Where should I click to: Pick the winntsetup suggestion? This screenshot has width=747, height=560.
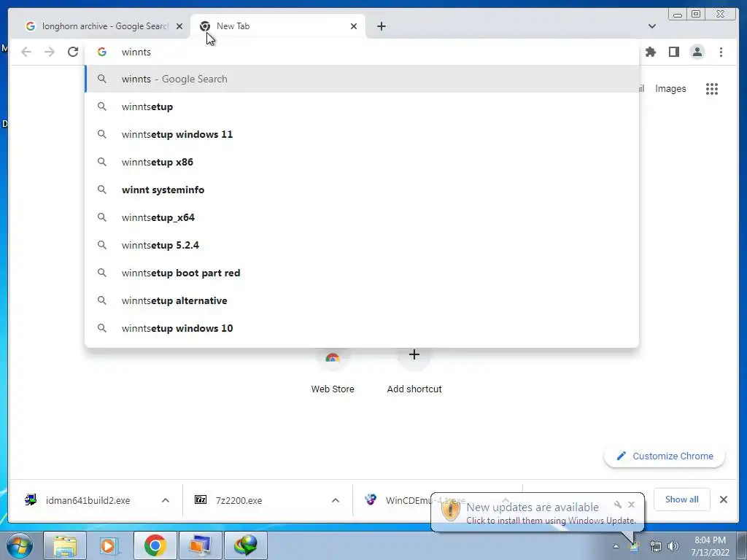[362, 106]
